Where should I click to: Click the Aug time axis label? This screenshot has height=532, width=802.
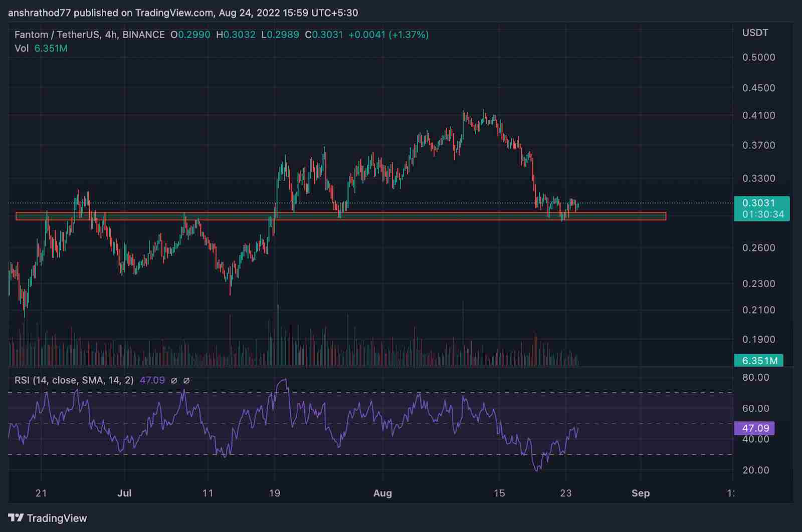pos(382,493)
